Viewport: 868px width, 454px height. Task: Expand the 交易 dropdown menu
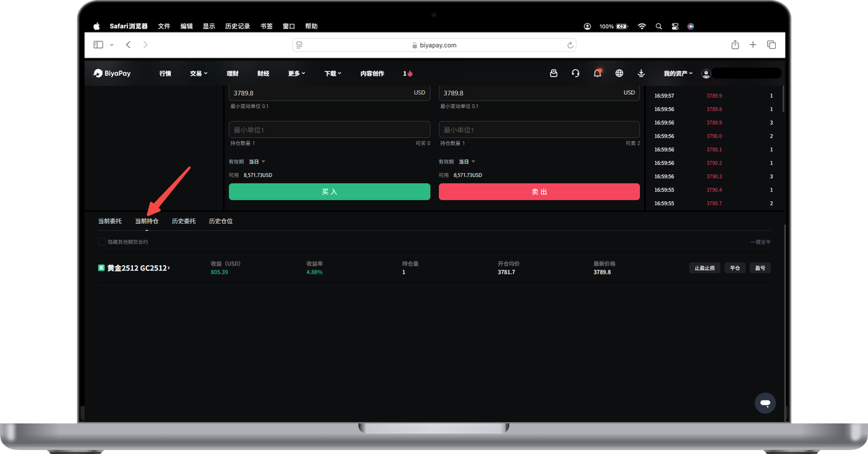click(x=199, y=73)
